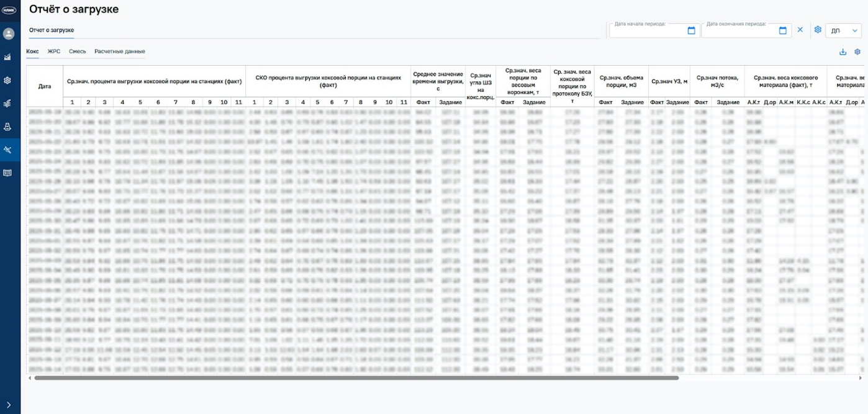The image size is (868, 414).
Task: Open the gear settings icon in sidebar
Action: pos(7,80)
